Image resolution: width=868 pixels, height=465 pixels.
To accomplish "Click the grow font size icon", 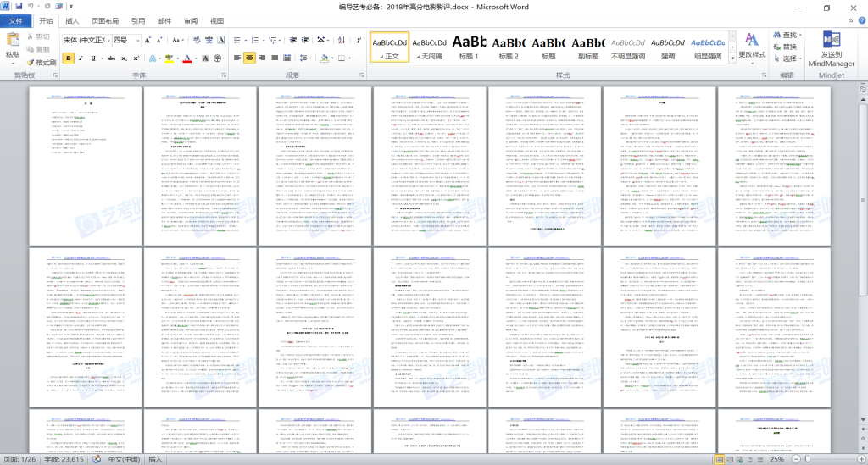I will point(147,40).
